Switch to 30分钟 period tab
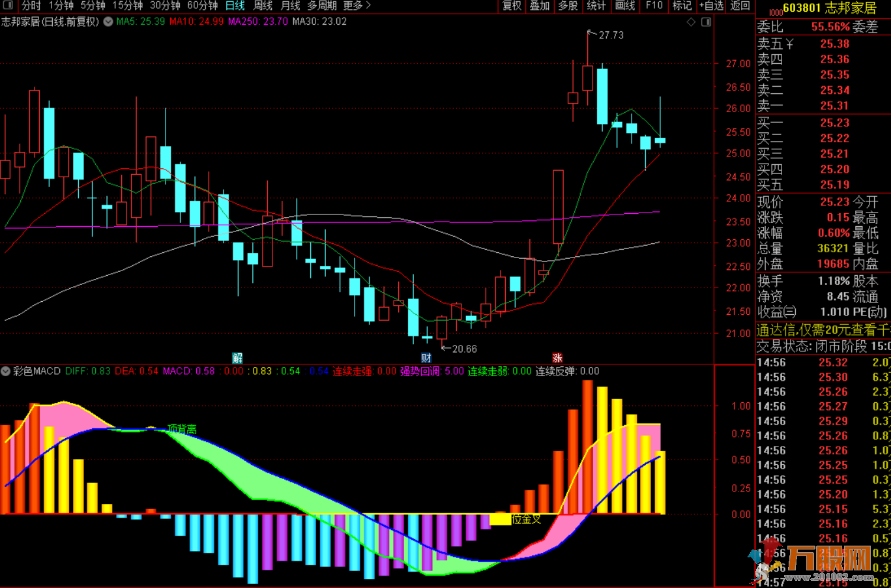 click(x=165, y=5)
